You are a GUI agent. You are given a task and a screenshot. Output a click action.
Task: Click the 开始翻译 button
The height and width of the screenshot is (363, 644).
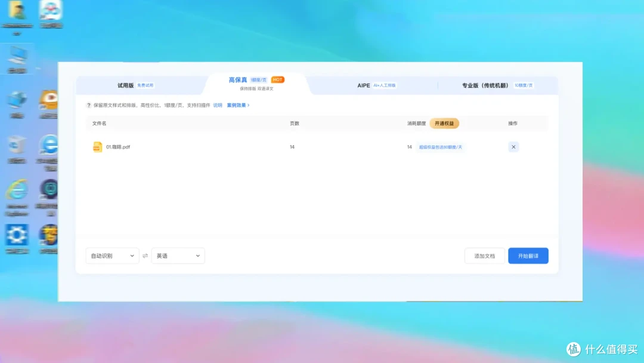click(528, 256)
